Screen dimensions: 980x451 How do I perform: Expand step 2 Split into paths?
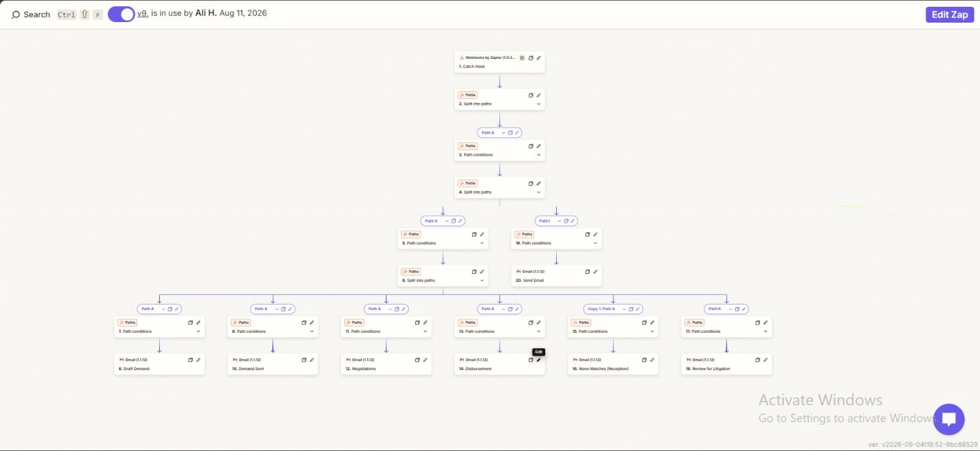[539, 104]
